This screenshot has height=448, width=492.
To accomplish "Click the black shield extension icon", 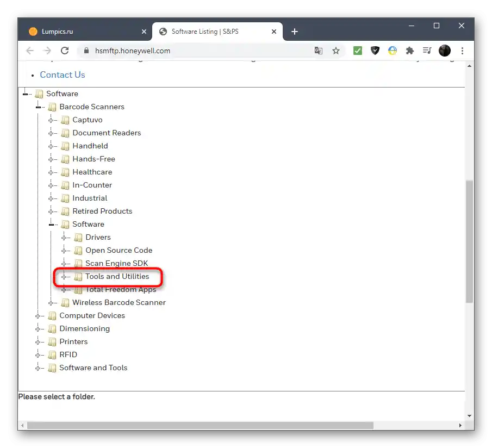I will coord(375,51).
